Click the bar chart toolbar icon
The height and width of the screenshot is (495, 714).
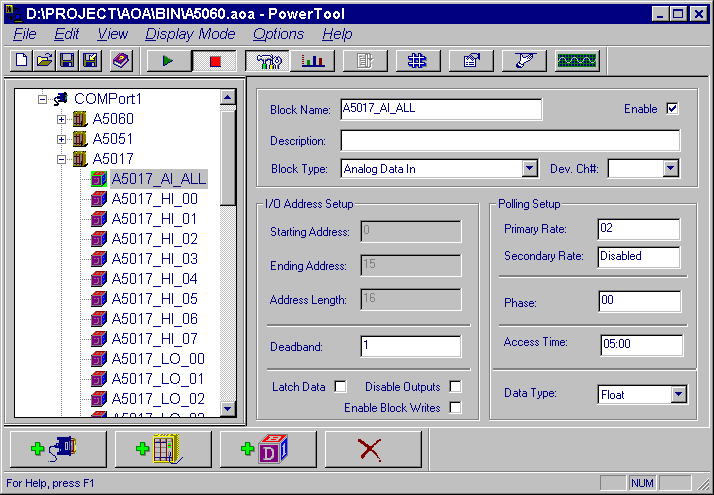click(x=313, y=61)
